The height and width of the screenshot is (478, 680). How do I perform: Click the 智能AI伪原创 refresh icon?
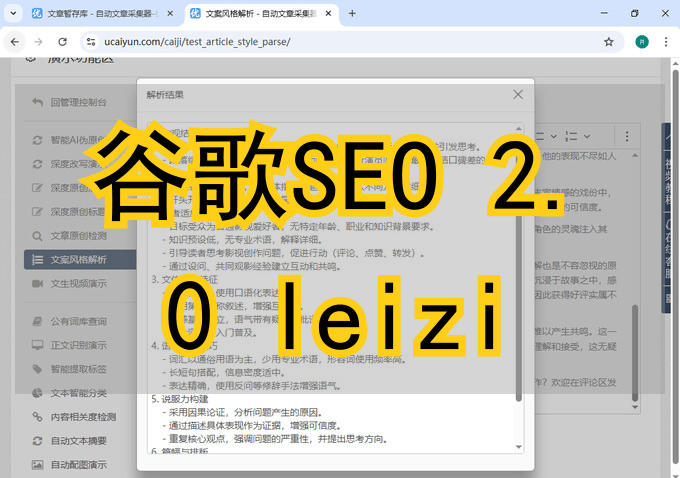(37, 140)
